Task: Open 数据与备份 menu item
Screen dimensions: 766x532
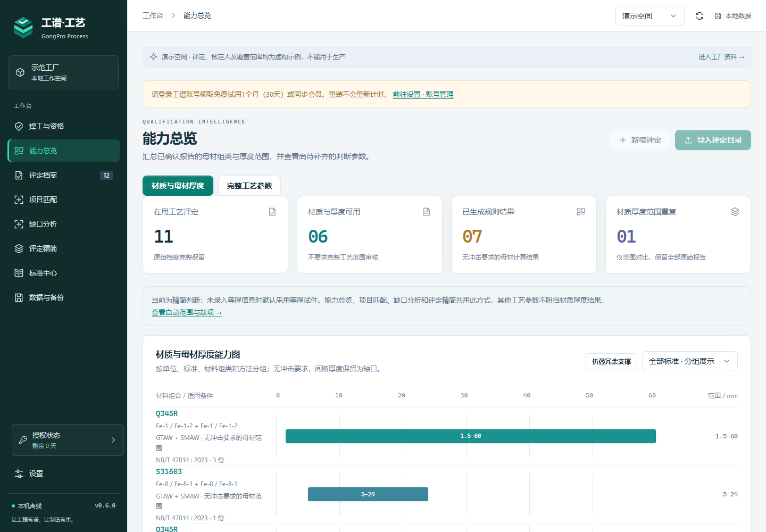Action: coord(64,297)
